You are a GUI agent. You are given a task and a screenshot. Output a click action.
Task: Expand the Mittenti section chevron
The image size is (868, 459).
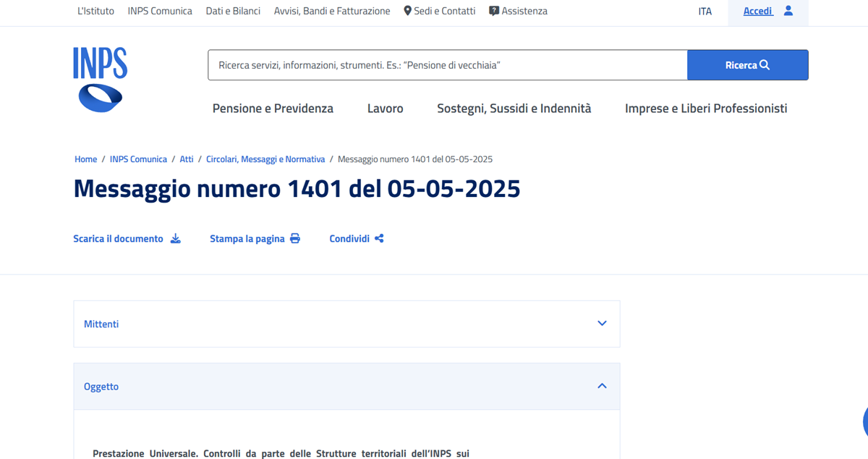click(602, 324)
